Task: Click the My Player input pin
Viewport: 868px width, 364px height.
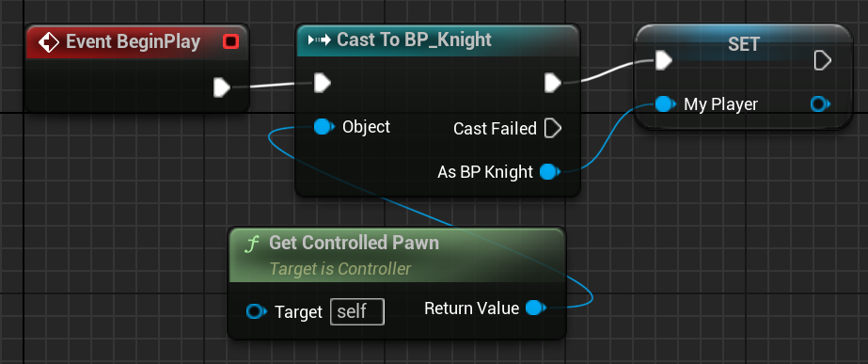Action: click(666, 103)
